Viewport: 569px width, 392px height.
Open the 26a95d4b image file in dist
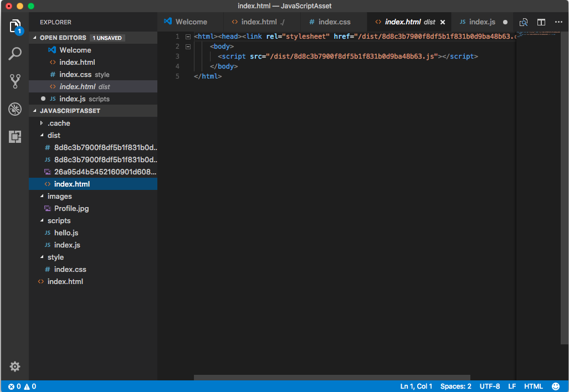pos(93,172)
